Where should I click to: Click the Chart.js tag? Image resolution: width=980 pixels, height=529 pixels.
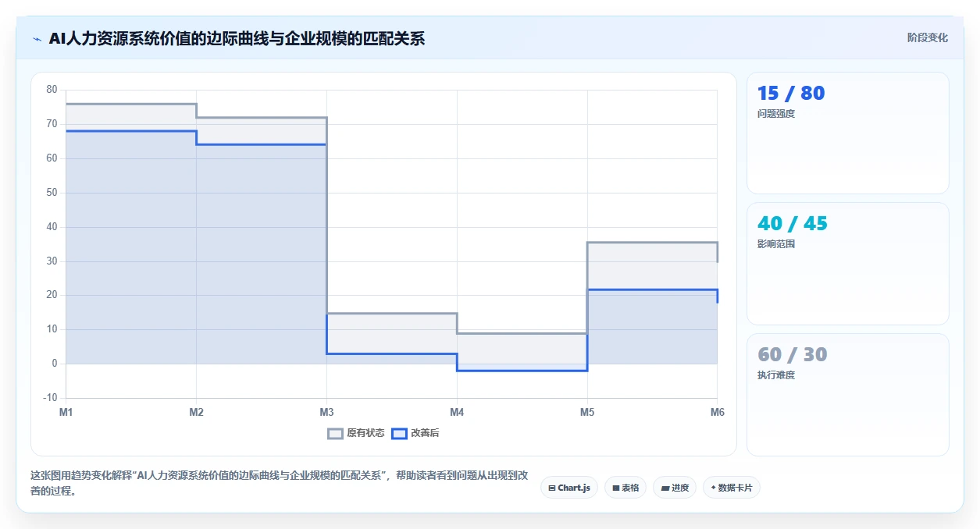(x=569, y=488)
